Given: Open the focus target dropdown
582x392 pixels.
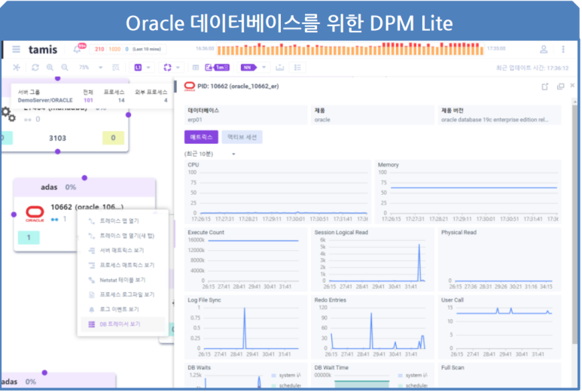Looking at the screenshot, I should [x=172, y=68].
